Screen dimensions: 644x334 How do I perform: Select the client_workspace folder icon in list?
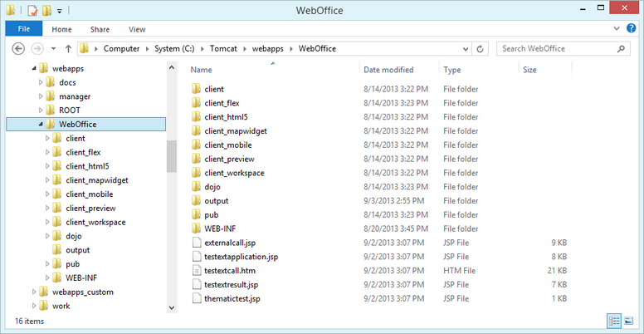(x=197, y=173)
